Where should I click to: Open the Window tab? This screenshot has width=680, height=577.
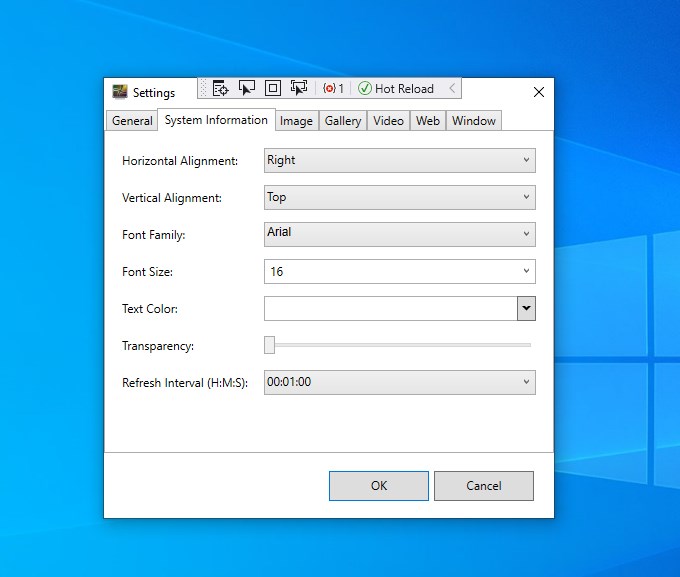click(474, 121)
